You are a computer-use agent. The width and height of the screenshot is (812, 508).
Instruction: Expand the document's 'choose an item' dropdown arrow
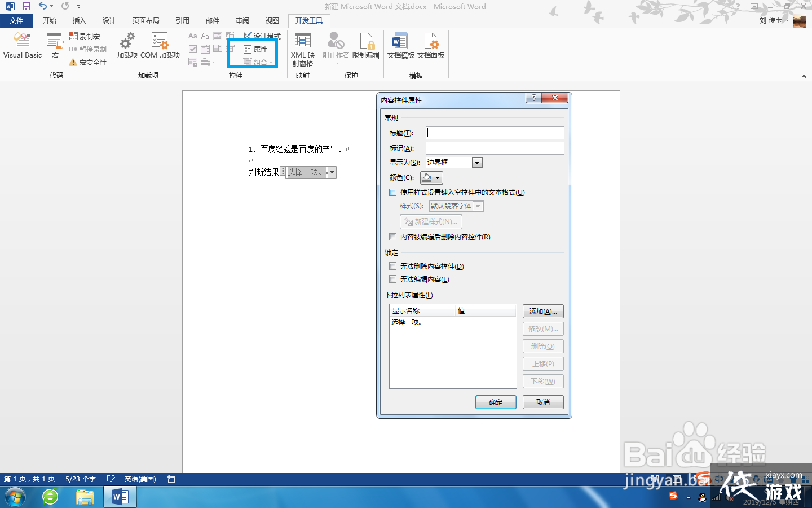[332, 172]
